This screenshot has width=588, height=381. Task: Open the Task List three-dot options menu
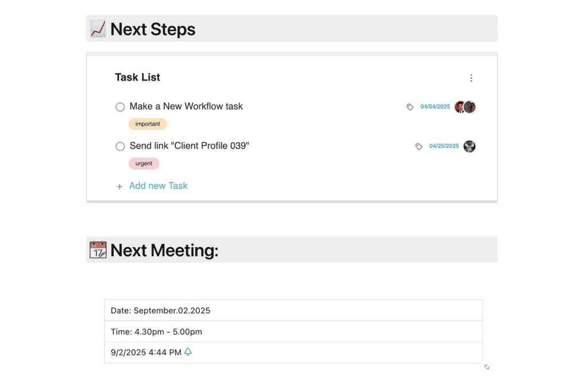(471, 78)
